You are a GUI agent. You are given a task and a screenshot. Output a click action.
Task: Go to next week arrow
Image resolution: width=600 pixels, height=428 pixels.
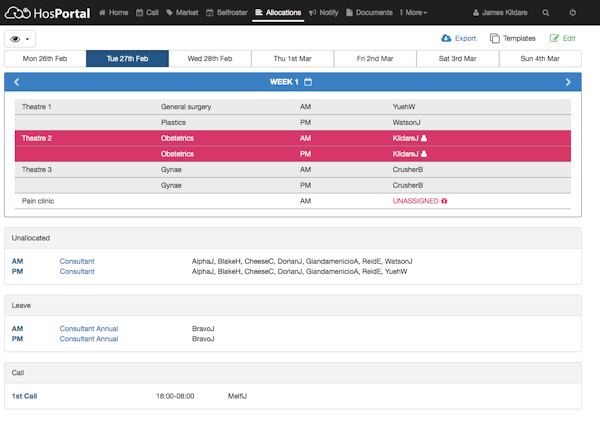(568, 82)
